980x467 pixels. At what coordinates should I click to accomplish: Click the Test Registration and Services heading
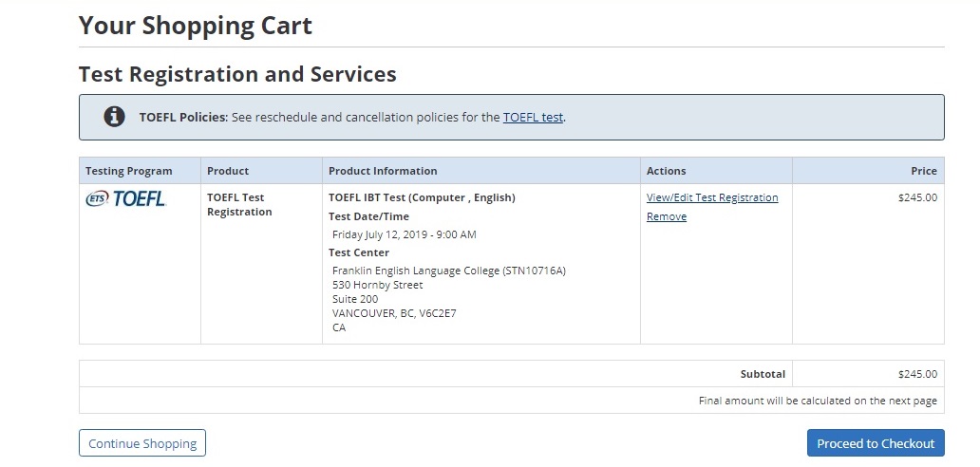(x=237, y=74)
